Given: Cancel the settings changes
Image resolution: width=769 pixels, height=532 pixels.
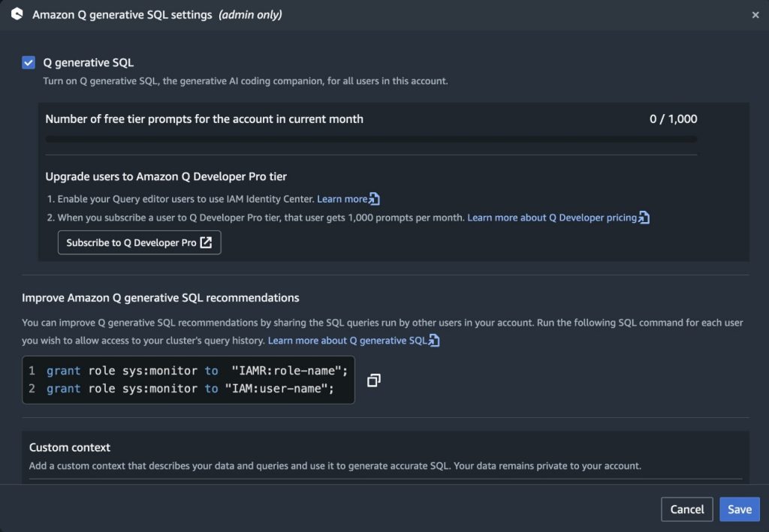Looking at the screenshot, I should coord(686,509).
